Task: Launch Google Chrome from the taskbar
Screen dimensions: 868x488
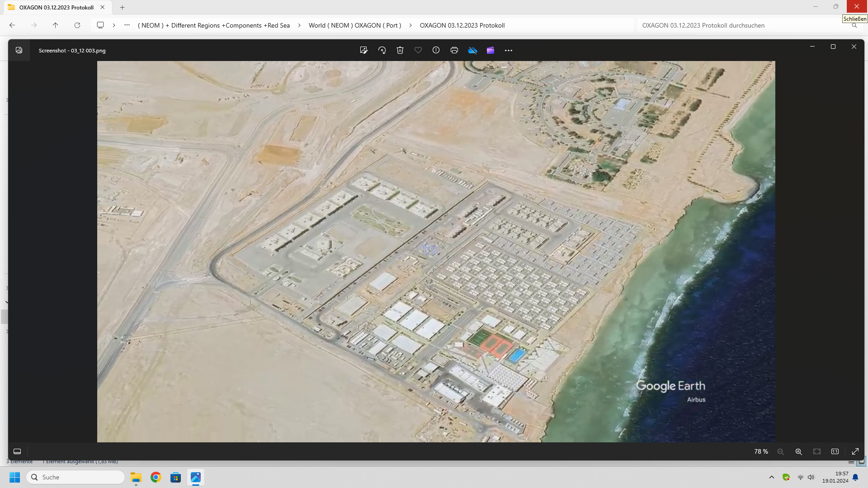Action: [x=156, y=477]
